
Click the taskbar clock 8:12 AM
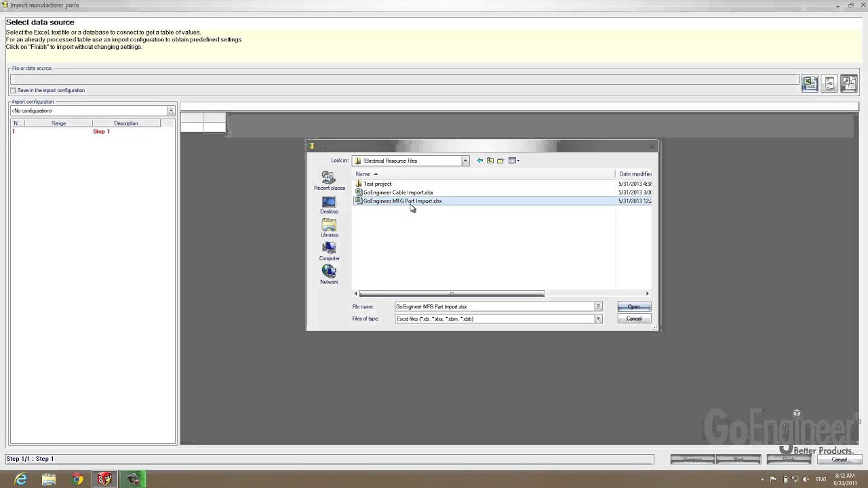845,479
